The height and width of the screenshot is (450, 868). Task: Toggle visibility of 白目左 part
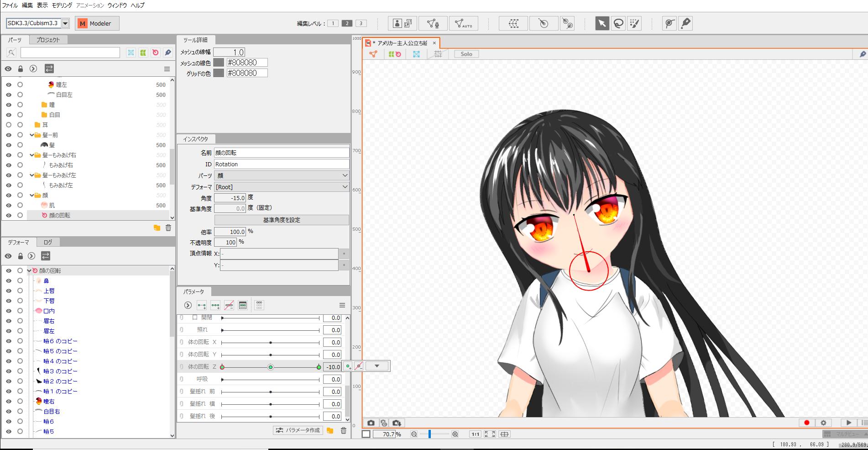pos(9,95)
